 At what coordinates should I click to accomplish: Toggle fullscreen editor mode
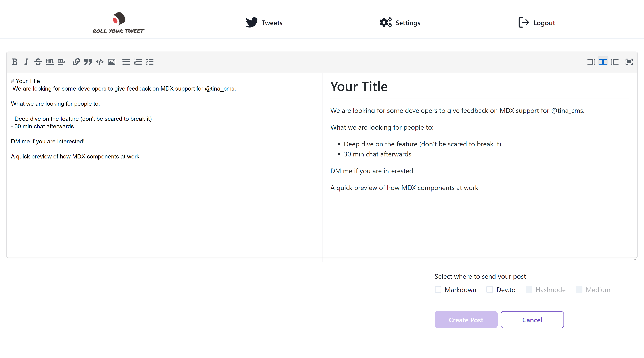pos(629,62)
